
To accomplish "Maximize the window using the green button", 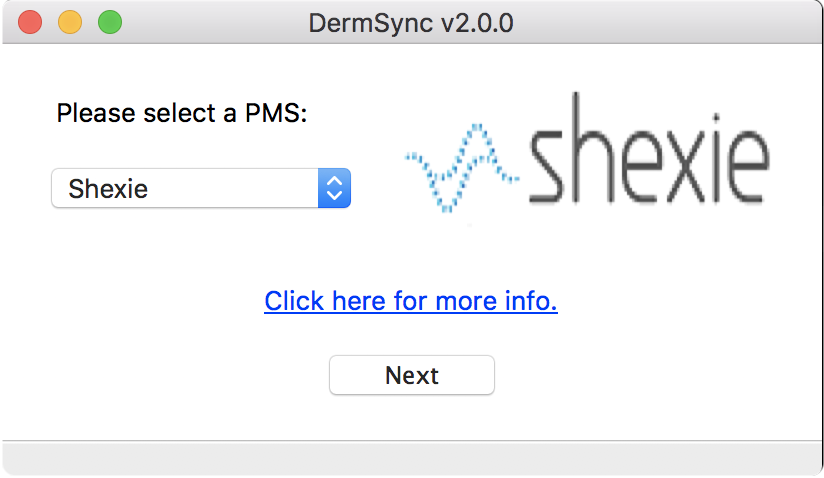I will pyautogui.click(x=109, y=22).
